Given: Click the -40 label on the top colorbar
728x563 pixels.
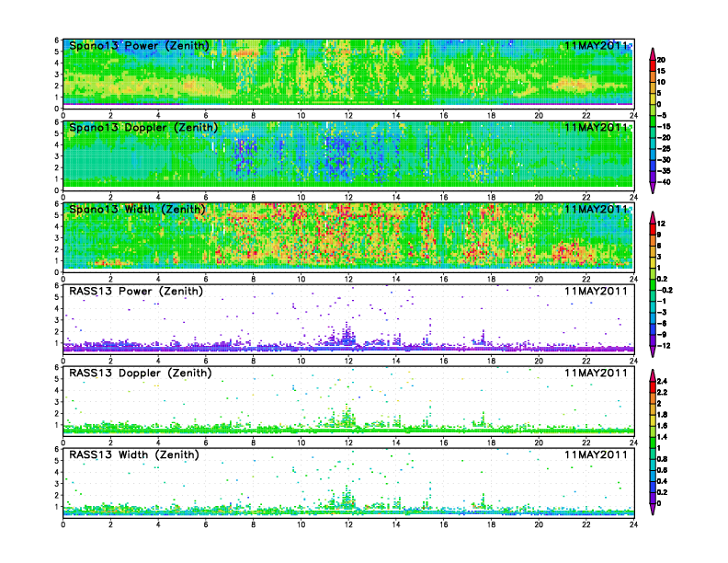Looking at the screenshot, I should click(664, 182).
